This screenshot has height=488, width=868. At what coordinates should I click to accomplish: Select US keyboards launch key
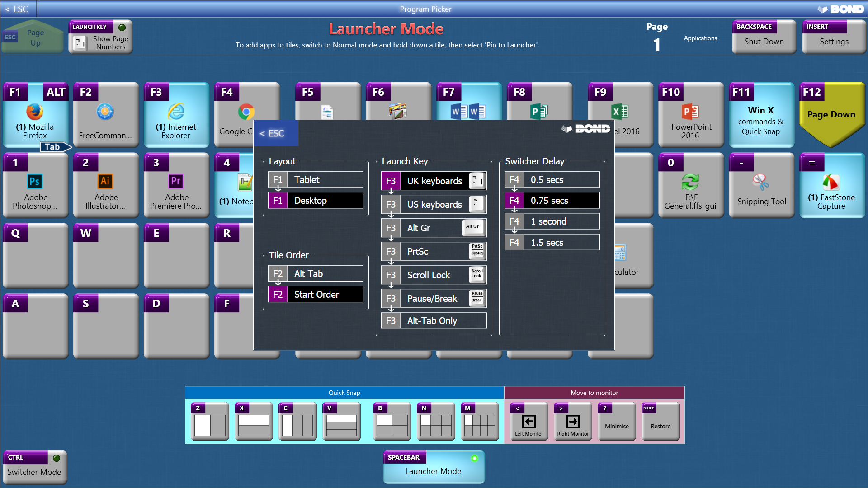(x=434, y=205)
